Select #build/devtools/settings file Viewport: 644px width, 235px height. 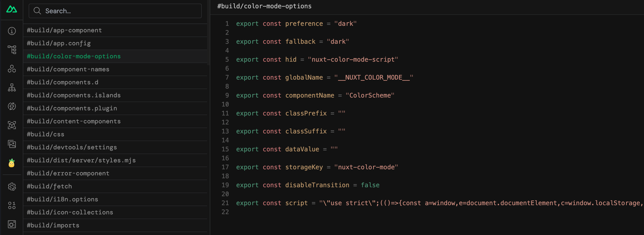115,147
